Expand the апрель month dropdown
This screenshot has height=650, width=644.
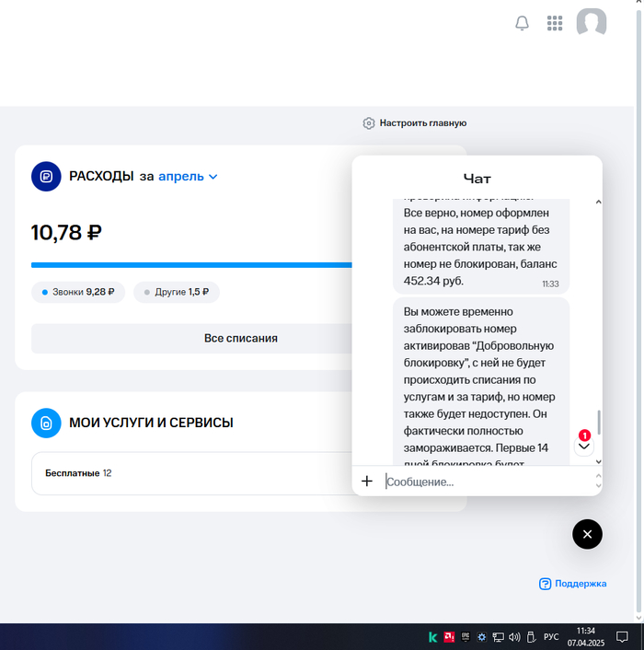point(188,176)
